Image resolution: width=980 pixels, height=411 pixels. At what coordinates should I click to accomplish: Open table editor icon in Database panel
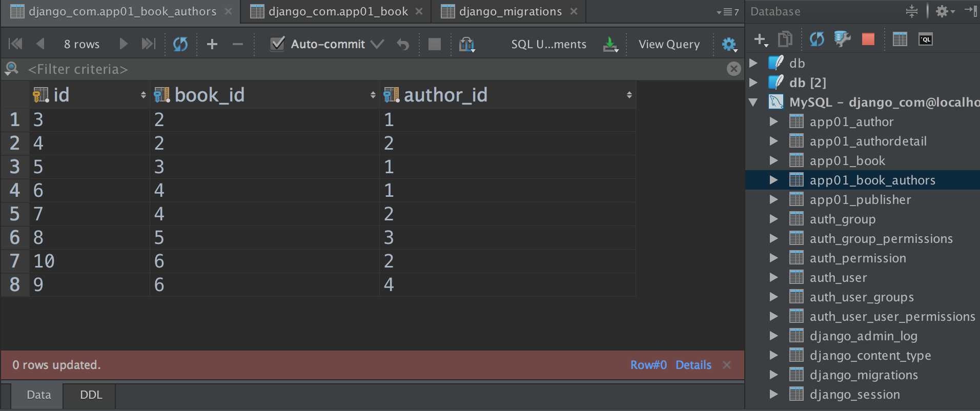click(x=900, y=39)
